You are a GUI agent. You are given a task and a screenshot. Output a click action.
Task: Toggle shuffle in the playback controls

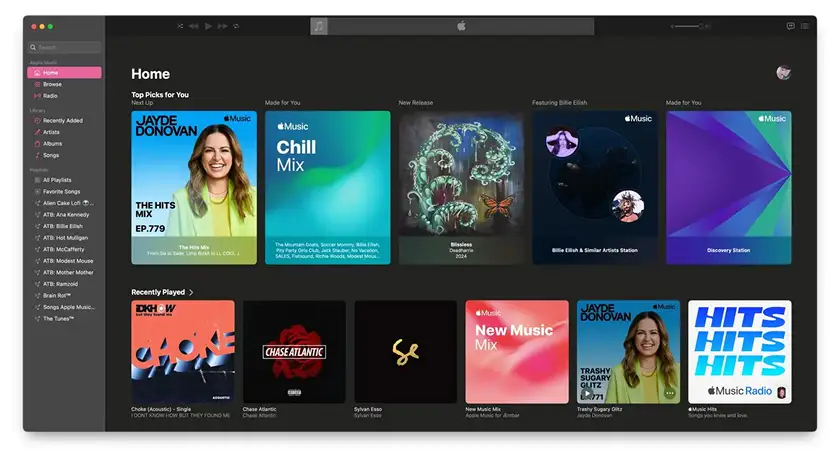coord(180,26)
